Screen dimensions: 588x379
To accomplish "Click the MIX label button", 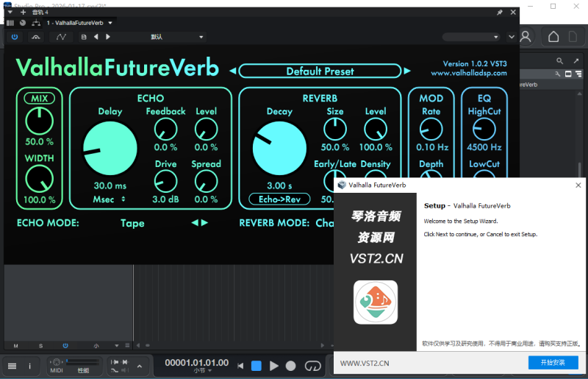I will click(40, 99).
